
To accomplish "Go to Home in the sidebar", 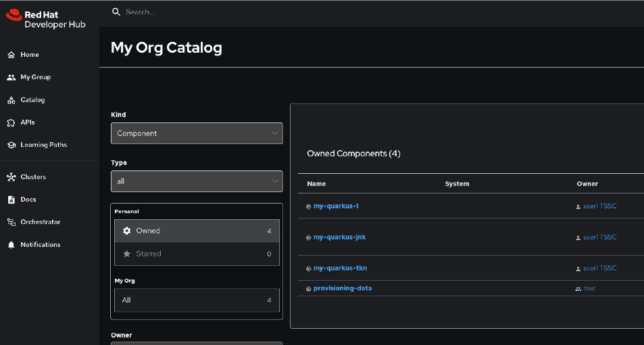I will (30, 55).
